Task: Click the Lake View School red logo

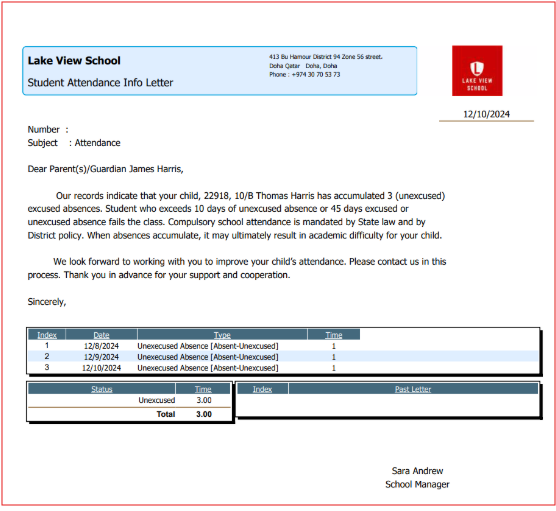Action: [477, 71]
